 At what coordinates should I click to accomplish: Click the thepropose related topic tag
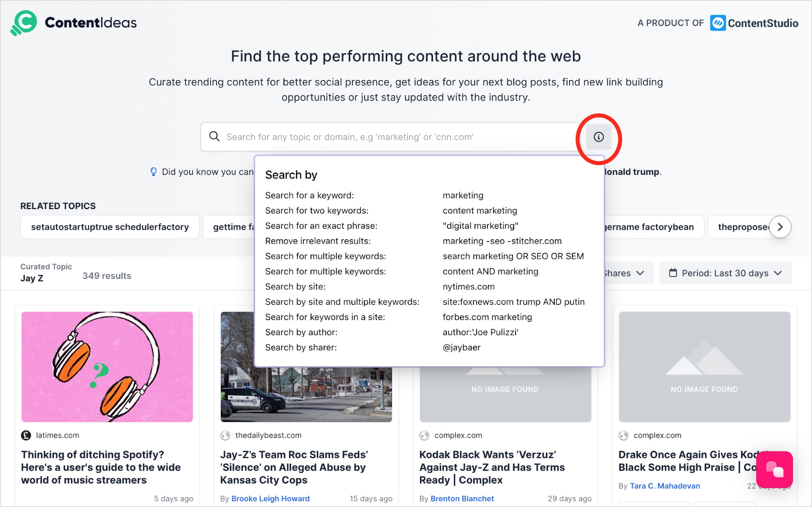coord(741,227)
